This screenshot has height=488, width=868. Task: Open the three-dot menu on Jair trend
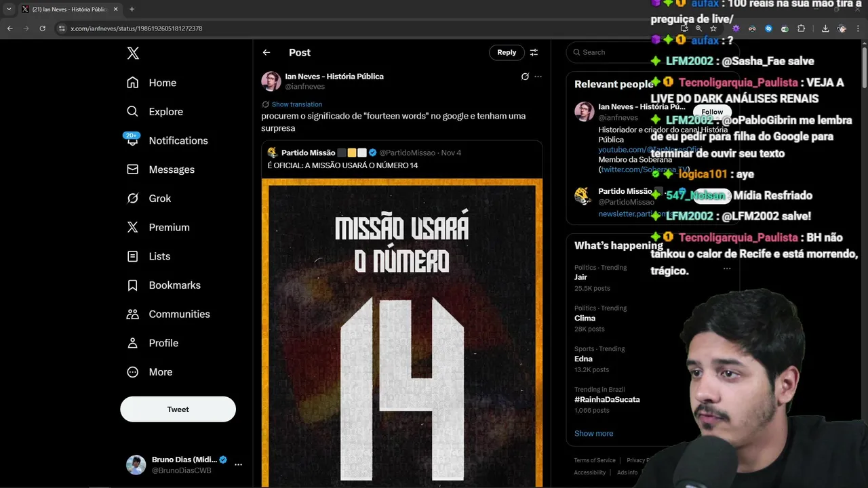coord(727,268)
